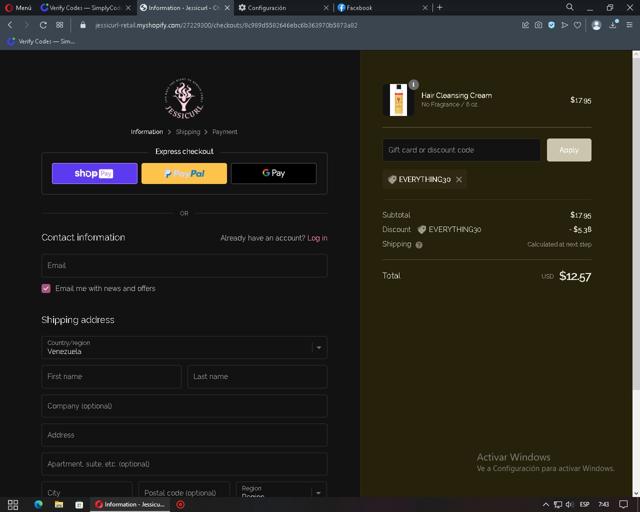
Task: Open the Information Jessicurl taskbar window
Action: coord(130,505)
